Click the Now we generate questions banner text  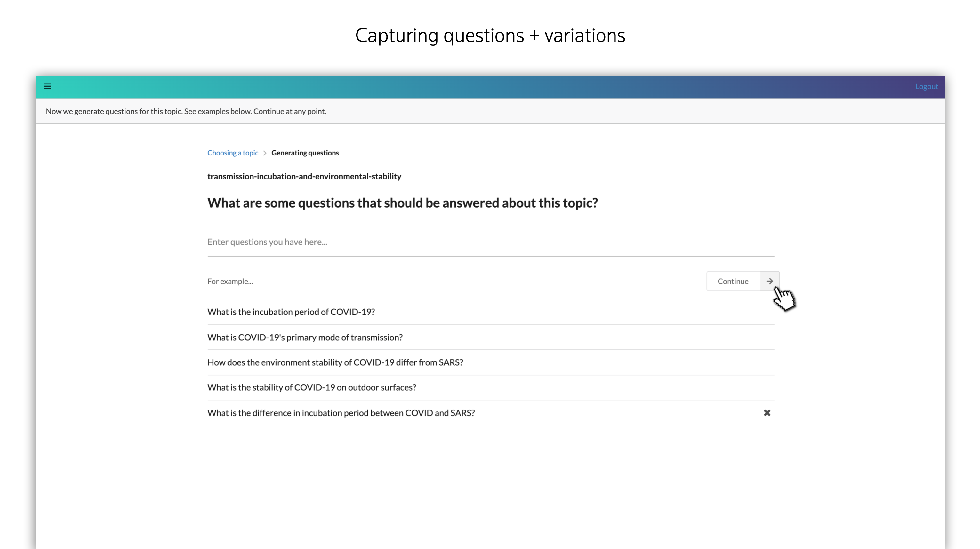pyautogui.click(x=186, y=111)
